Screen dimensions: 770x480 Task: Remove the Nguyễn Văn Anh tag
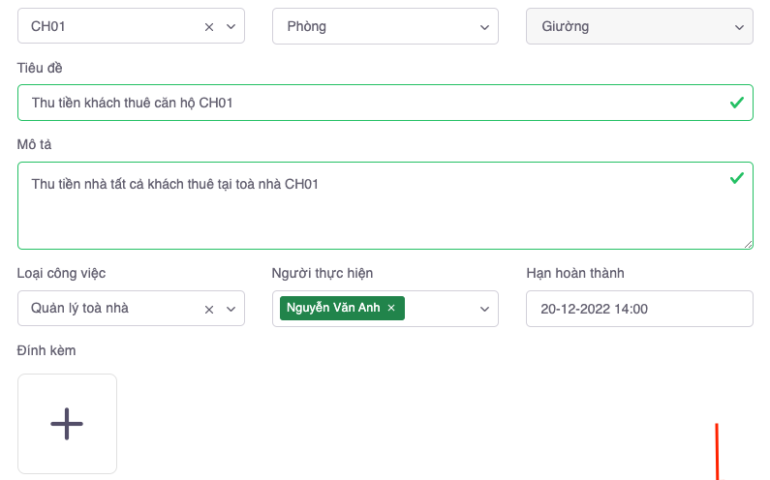click(x=391, y=308)
